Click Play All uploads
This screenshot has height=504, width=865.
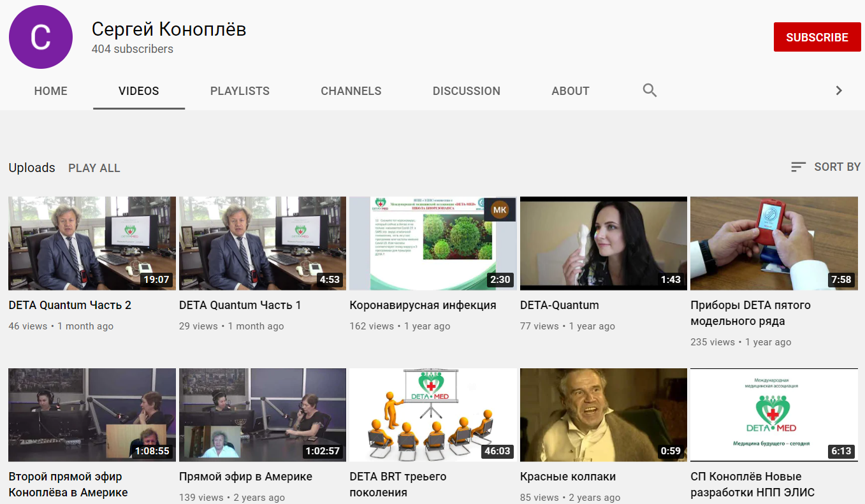94,168
